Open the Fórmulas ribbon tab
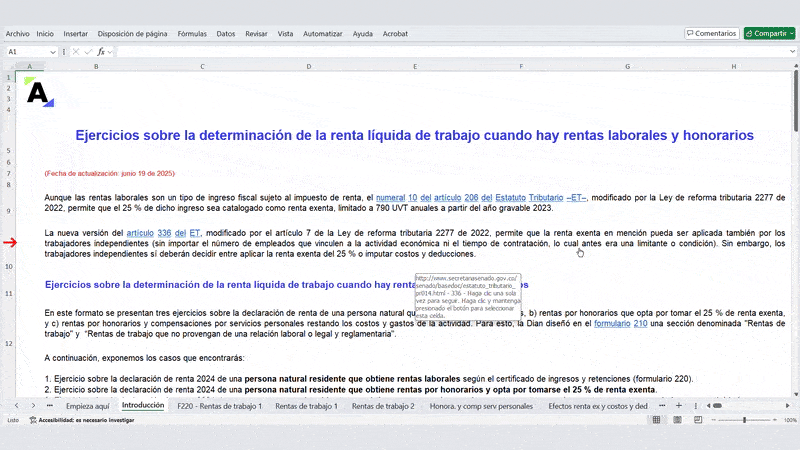Image resolution: width=800 pixels, height=450 pixels. pos(192,33)
